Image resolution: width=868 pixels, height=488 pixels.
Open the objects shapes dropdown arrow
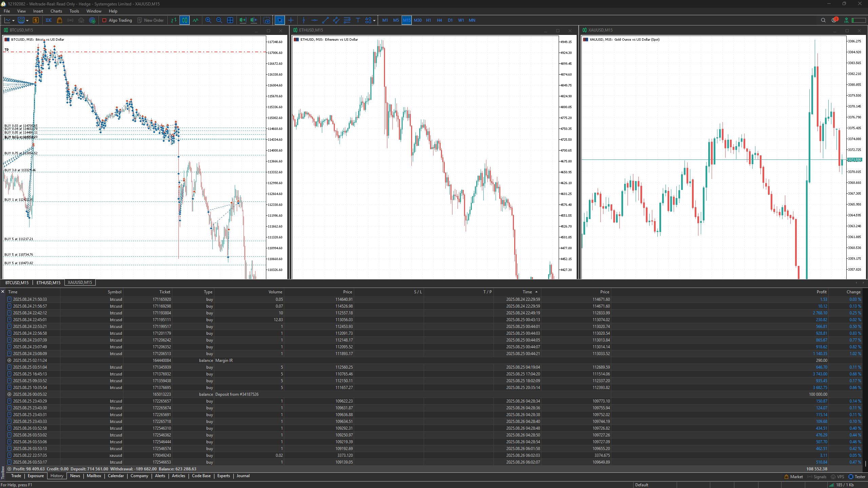click(x=374, y=20)
